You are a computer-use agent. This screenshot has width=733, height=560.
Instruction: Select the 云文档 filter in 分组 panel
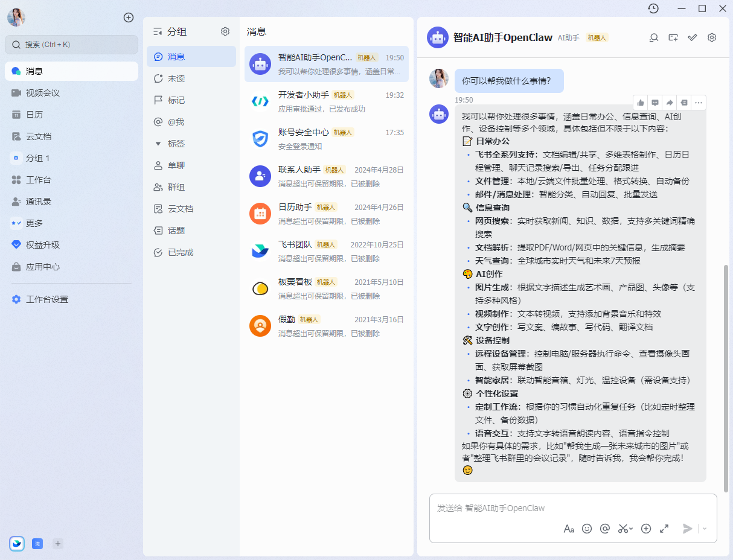[191, 209]
